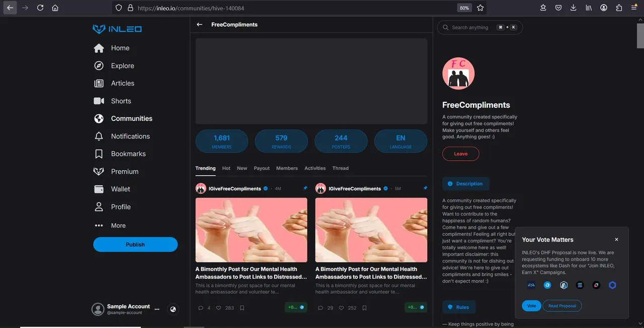Image resolution: width=644 pixels, height=328 pixels.
Task: Like the post with 283 likes
Action: click(219, 308)
